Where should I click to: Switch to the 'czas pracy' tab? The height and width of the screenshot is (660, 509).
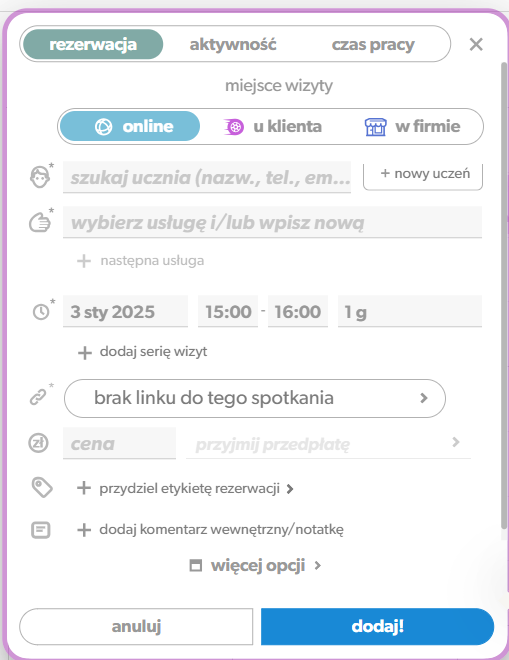click(x=373, y=44)
